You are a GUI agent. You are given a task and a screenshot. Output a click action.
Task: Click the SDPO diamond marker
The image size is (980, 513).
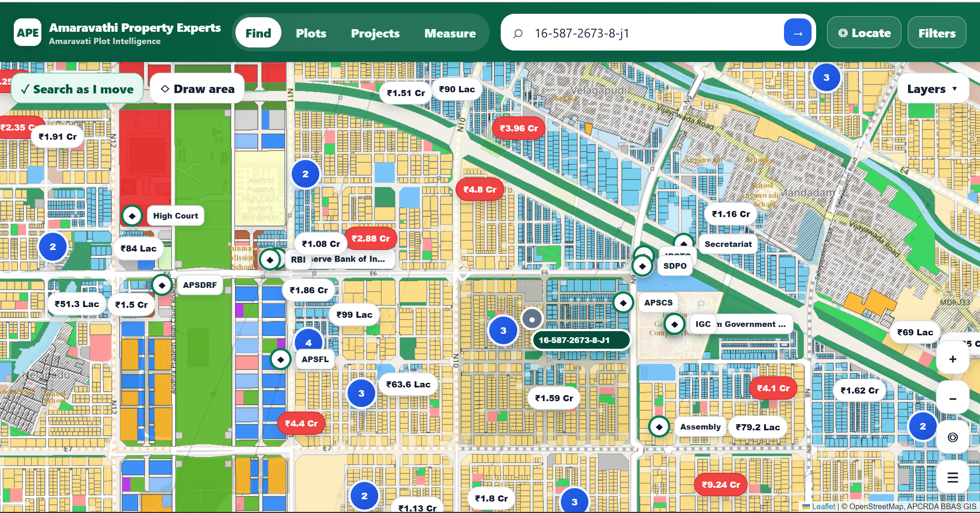642,266
